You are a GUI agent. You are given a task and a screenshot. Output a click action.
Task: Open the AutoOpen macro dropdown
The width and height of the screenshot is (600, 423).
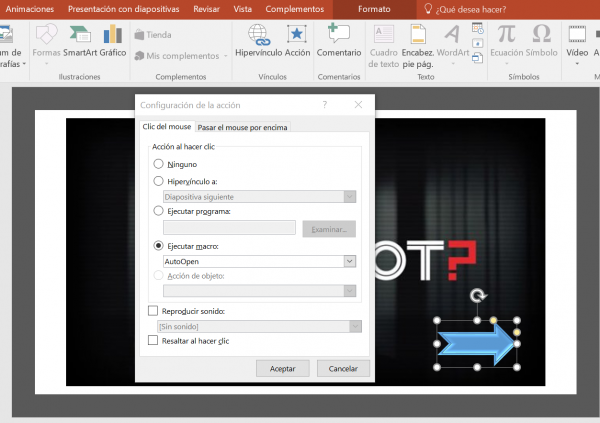tap(349, 261)
